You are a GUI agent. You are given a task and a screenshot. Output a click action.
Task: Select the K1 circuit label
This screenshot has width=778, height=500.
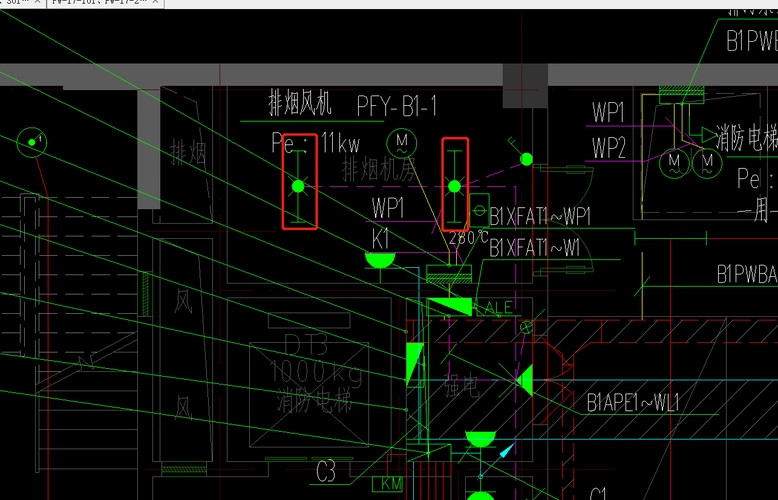(381, 239)
